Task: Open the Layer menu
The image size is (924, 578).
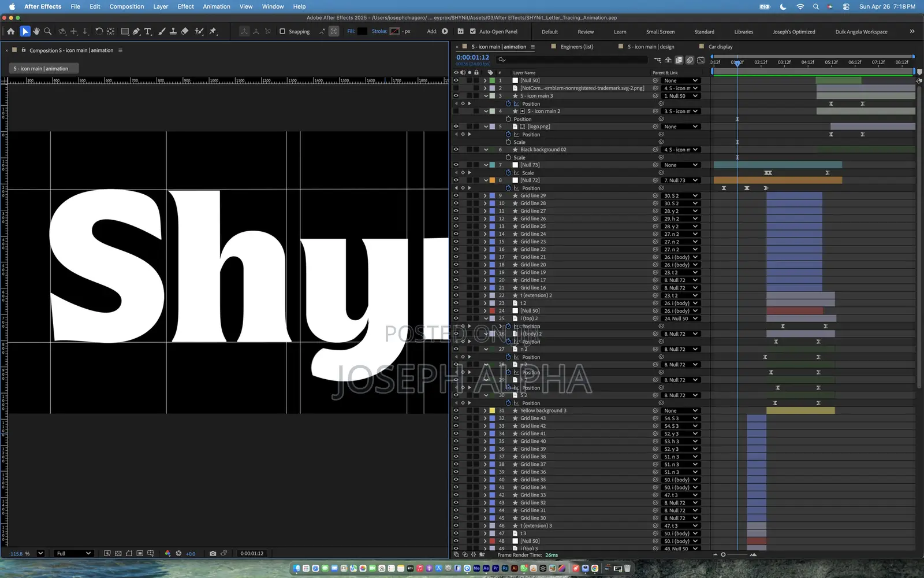Action: (161, 6)
